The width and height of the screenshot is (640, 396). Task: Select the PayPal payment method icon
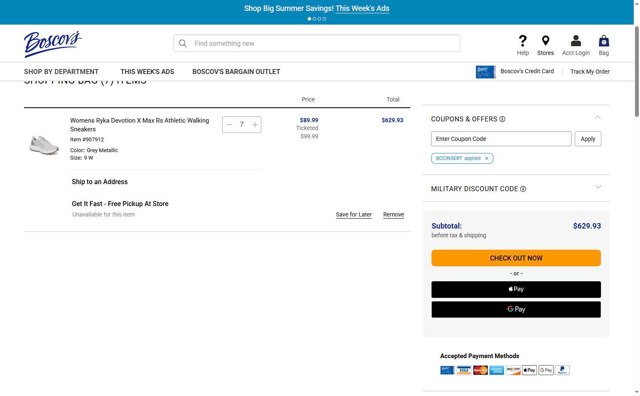pyautogui.click(x=562, y=370)
